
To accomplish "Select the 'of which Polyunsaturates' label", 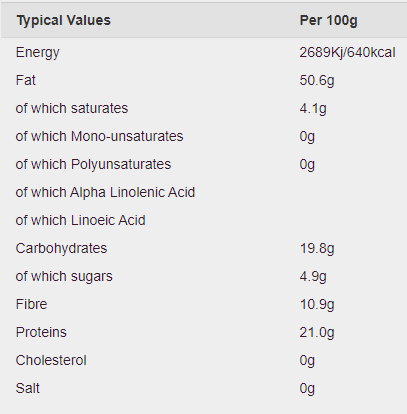I will (x=93, y=165).
